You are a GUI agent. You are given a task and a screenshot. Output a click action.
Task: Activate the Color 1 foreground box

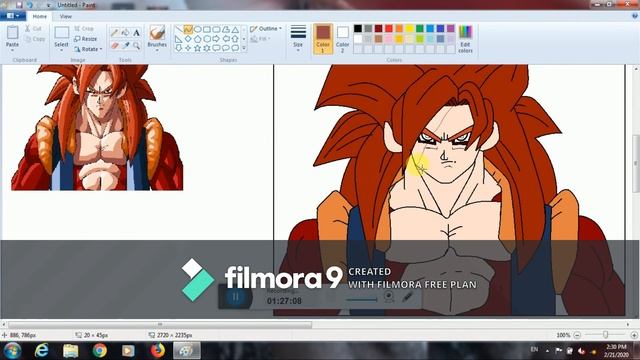(x=323, y=39)
